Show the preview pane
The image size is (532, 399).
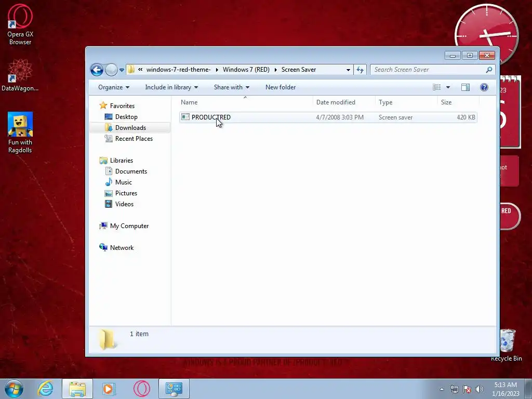pos(465,87)
